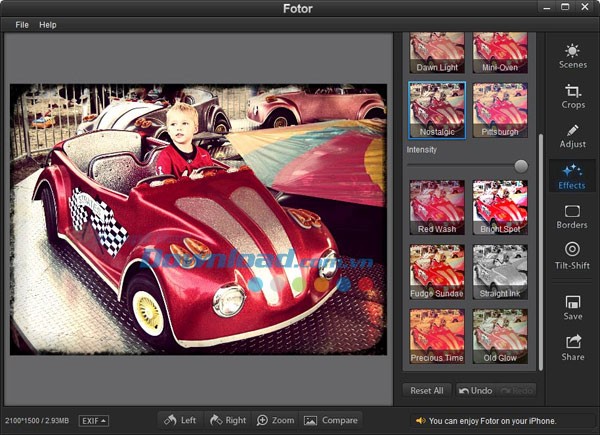Screen dimensions: 600x435
Task: Apply the Old Glow effect
Action: click(x=500, y=336)
